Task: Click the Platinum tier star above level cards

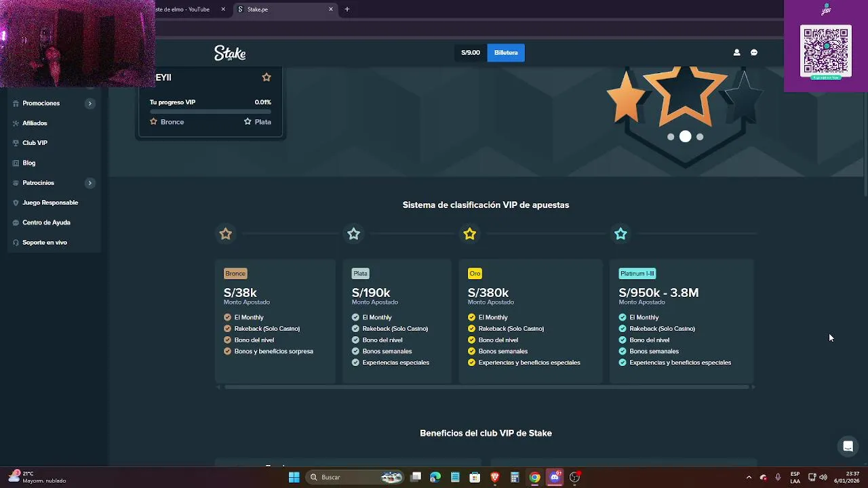Action: 620,234
